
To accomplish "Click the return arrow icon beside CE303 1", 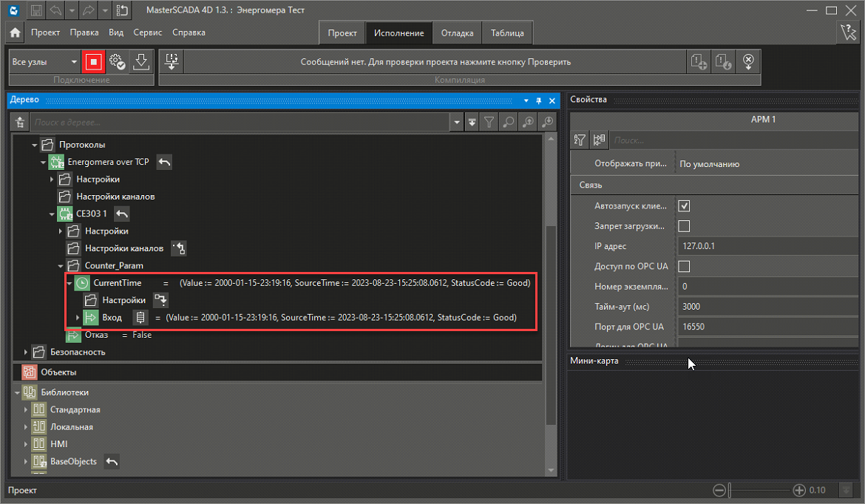I will (x=123, y=214).
